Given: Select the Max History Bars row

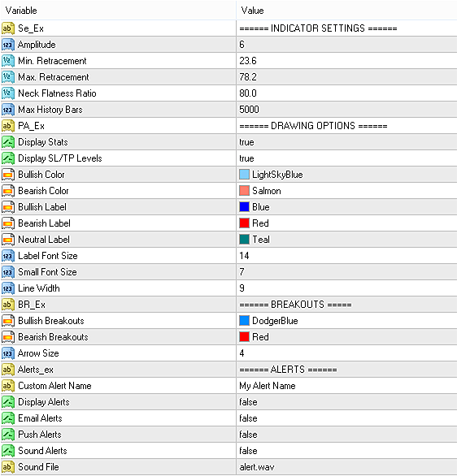Looking at the screenshot, I should coord(228,110).
